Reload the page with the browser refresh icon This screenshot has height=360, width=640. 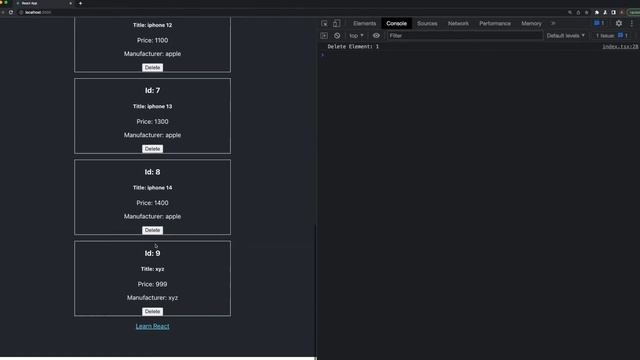click(x=11, y=13)
